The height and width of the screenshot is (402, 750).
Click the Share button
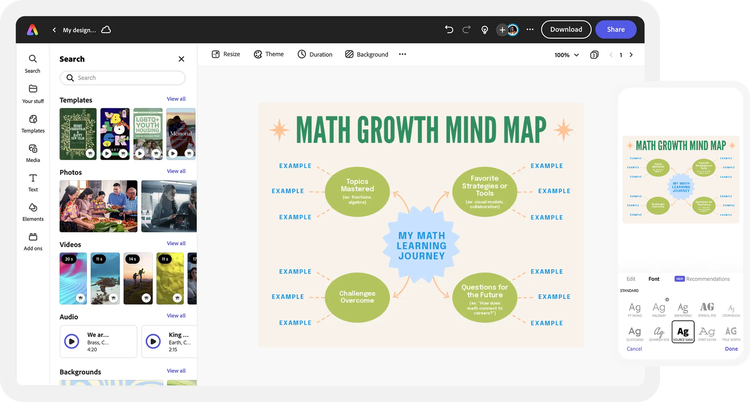(616, 30)
